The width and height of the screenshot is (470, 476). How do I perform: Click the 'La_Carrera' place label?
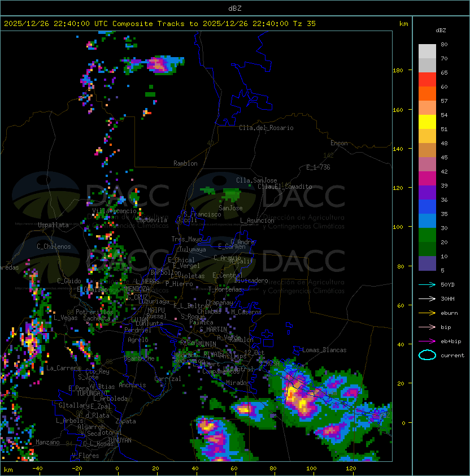(x=64, y=368)
